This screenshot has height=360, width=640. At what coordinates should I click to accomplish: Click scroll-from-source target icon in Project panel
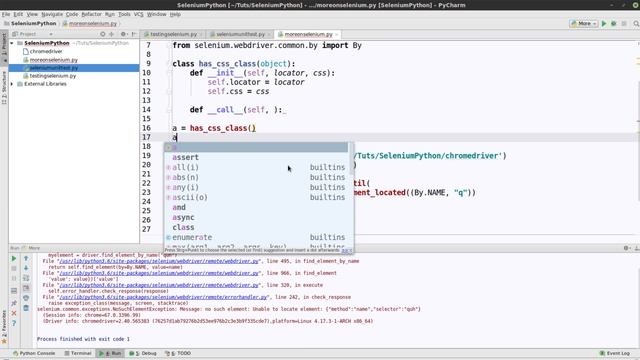coord(103,34)
